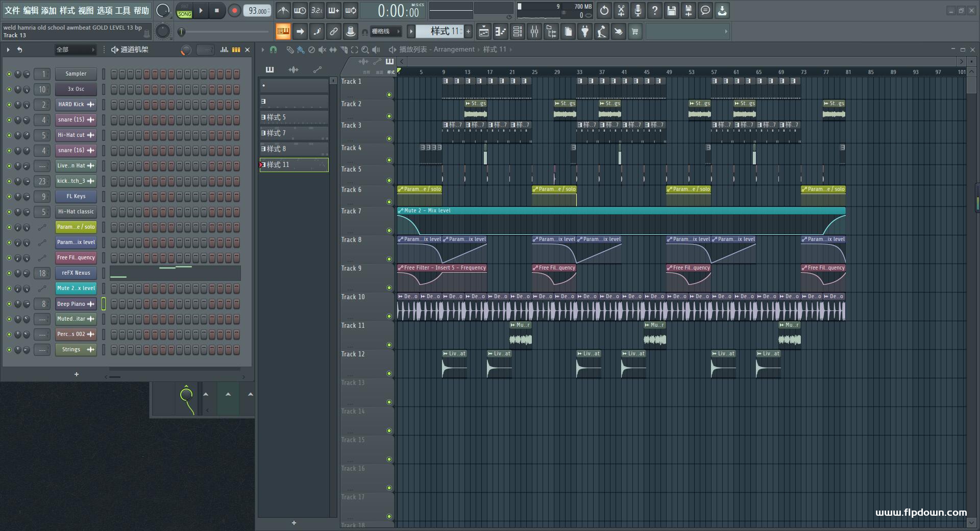
Task: Select the playlist delete tool
Action: coord(311,50)
